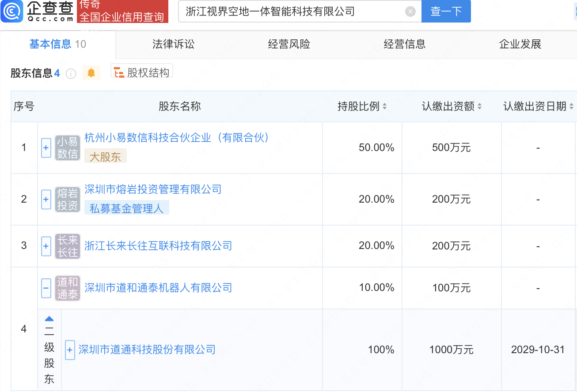Viewport: 577px width, 392px height.
Task: Click the orange bell alert icon
Action: [x=91, y=73]
